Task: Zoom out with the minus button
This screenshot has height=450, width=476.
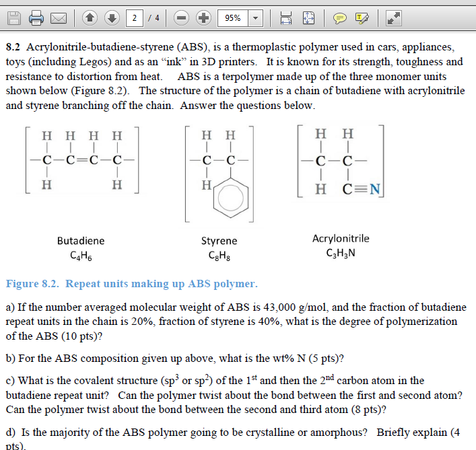Action: pyautogui.click(x=182, y=18)
